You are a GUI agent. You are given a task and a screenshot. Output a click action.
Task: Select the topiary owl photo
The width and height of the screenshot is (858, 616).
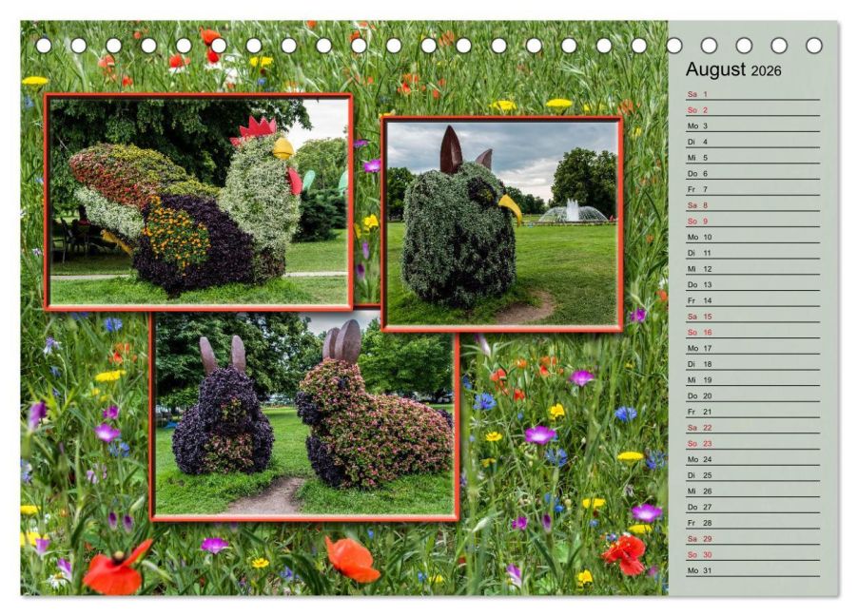(x=502, y=223)
